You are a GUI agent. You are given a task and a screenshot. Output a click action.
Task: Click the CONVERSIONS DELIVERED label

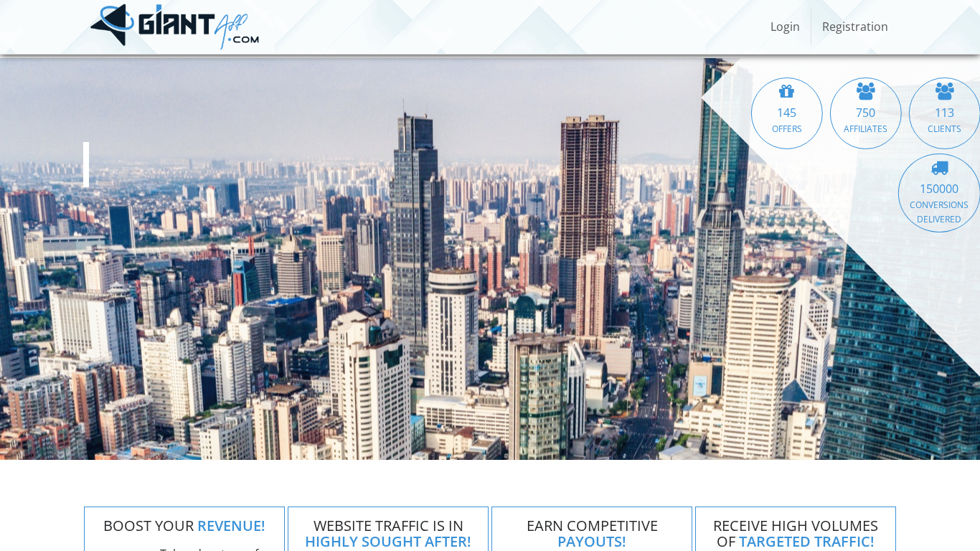938,212
